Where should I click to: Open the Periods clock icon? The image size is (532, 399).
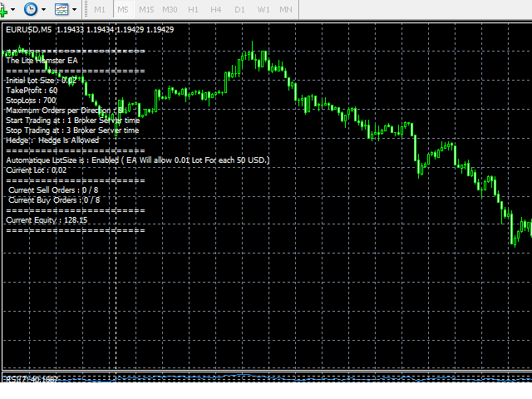(x=31, y=9)
